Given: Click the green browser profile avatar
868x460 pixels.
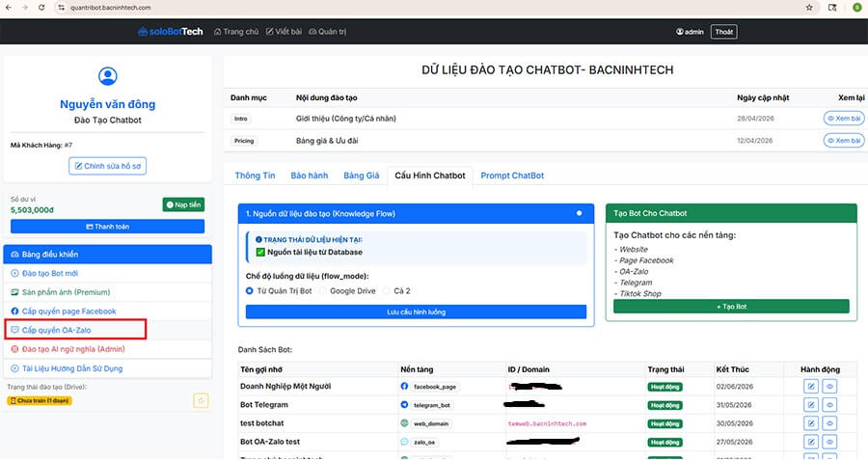Looking at the screenshot, I should (x=857, y=8).
